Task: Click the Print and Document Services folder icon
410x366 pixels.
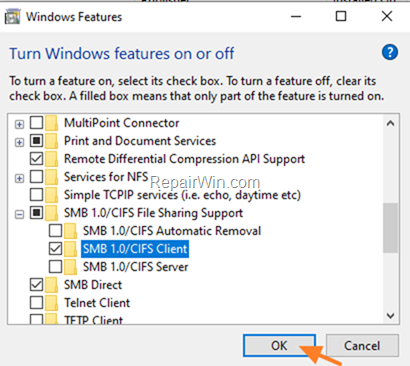Action: (52, 141)
